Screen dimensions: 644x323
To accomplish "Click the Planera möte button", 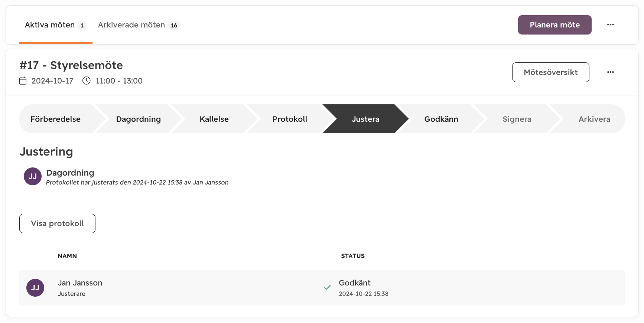I will click(x=554, y=25).
